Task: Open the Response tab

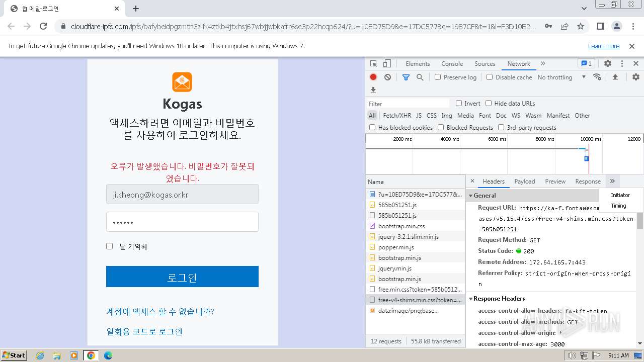Action: [588, 181]
